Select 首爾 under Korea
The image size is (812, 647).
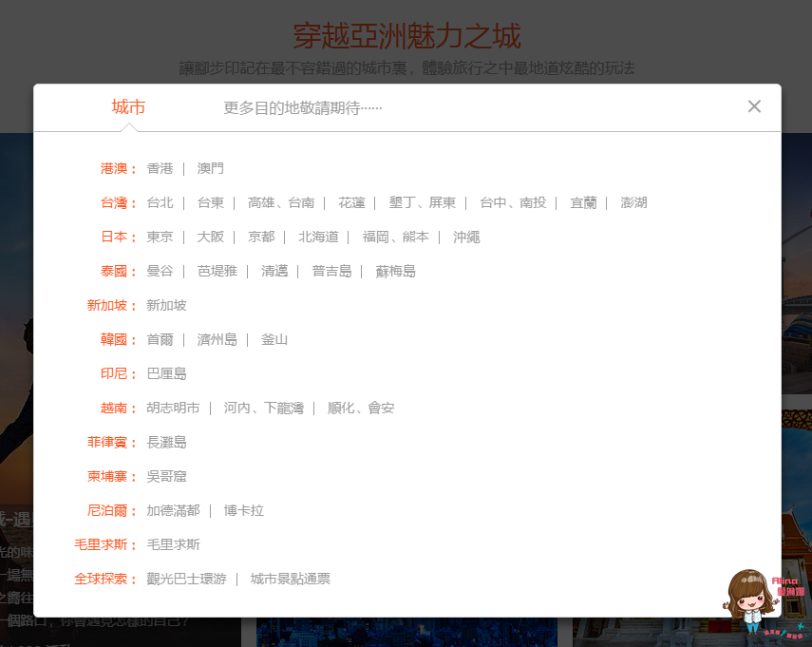(x=160, y=339)
